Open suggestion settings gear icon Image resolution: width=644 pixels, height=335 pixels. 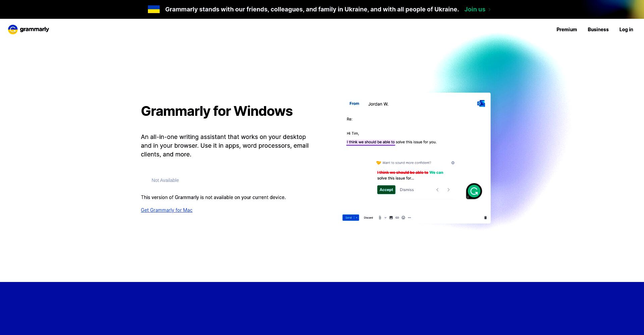453,163
